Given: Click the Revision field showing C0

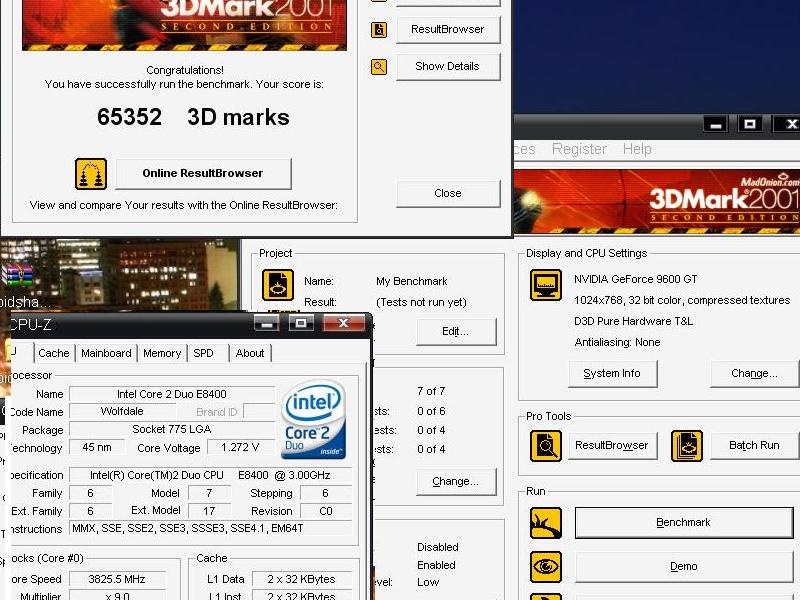Looking at the screenshot, I should 326,511.
